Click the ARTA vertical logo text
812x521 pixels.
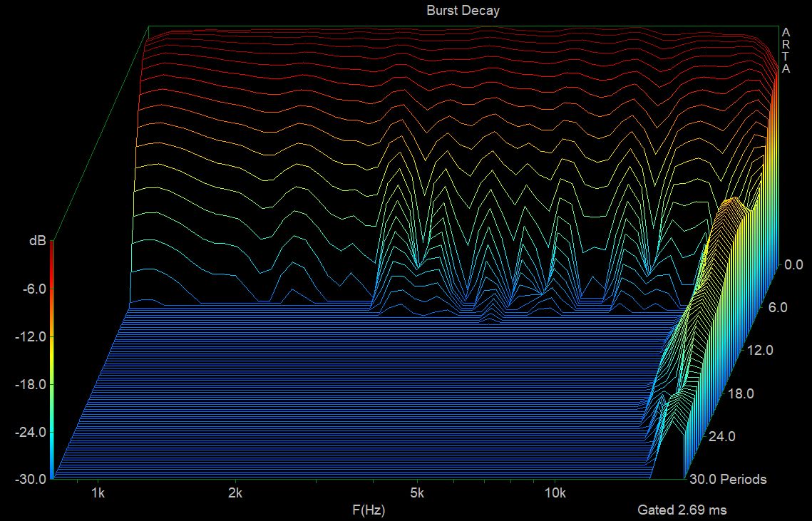pyautogui.click(x=786, y=51)
